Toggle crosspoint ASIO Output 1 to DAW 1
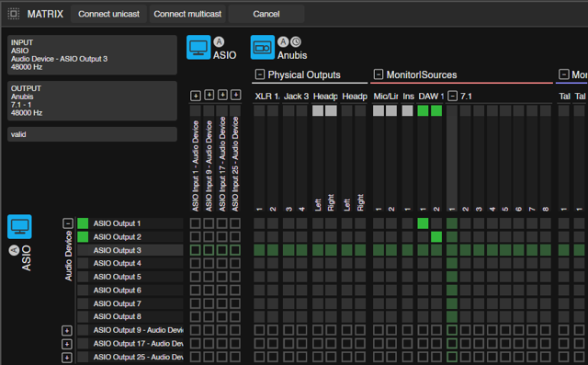 [423, 223]
